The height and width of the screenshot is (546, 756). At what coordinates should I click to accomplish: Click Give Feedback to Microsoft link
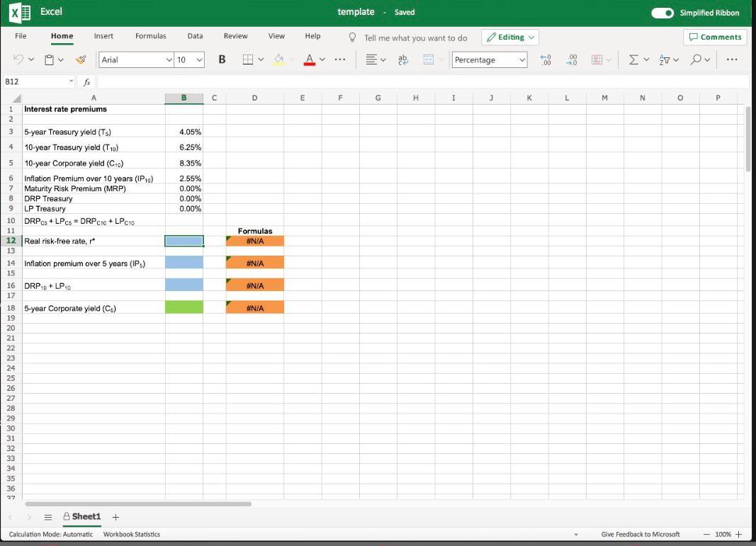pyautogui.click(x=640, y=534)
